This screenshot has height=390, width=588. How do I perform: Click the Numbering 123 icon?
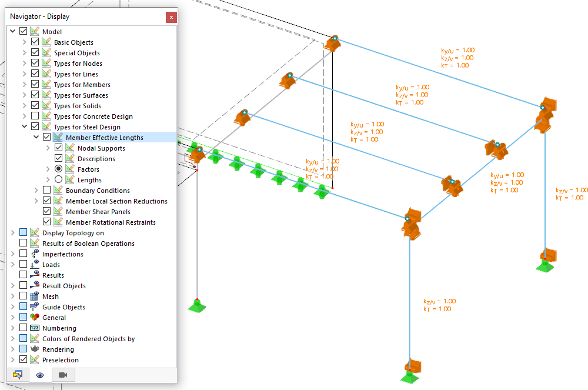click(x=34, y=328)
